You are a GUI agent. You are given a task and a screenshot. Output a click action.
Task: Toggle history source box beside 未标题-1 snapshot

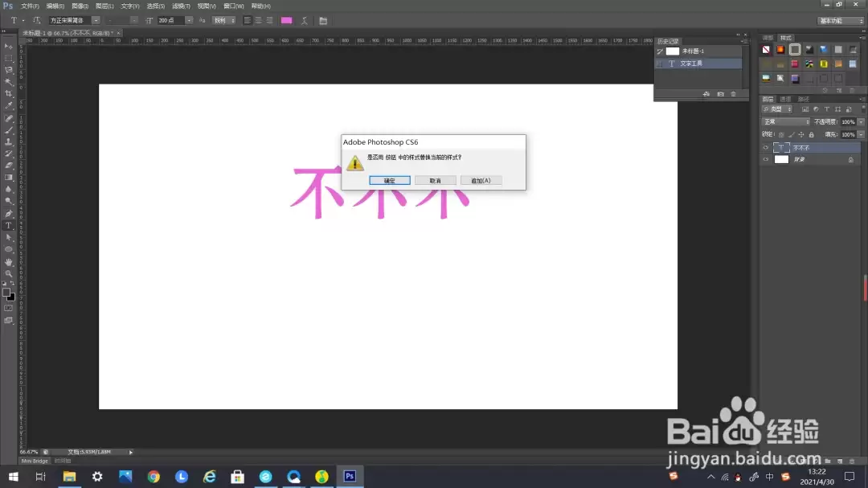click(x=660, y=51)
